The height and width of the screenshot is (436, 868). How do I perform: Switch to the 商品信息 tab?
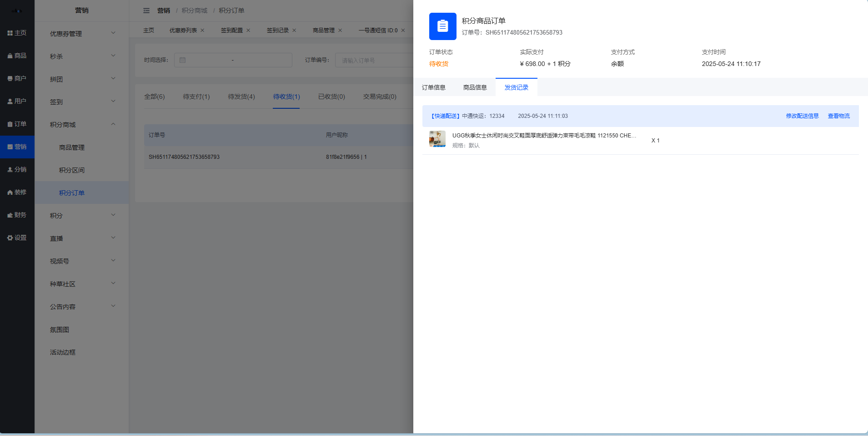tap(475, 87)
